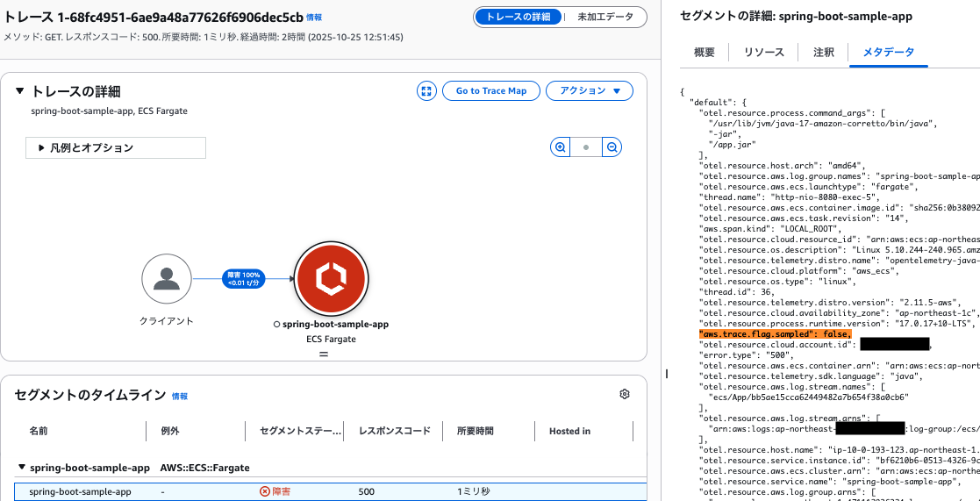
Task: Select the client user node icon
Action: pos(167,279)
